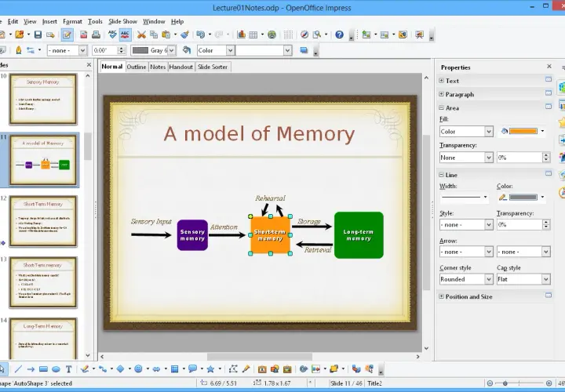This screenshot has width=565, height=392.
Task: Run the Spelling check icon
Action: [112, 34]
